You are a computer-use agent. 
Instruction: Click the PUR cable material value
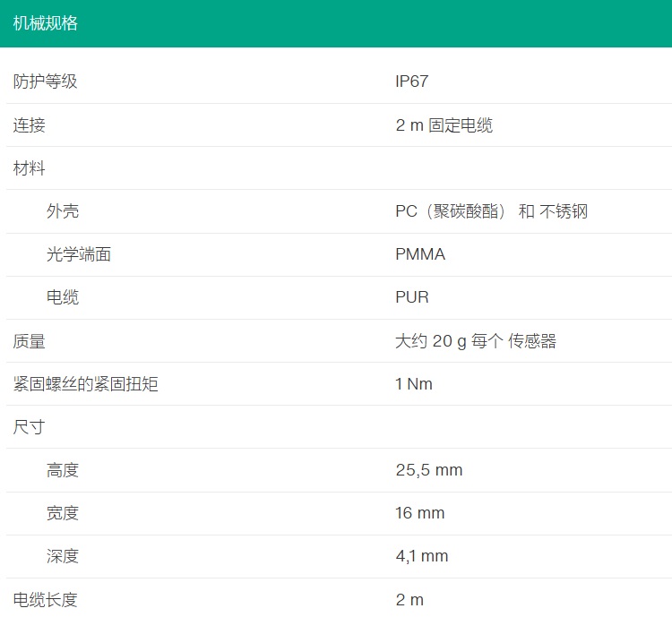coord(412,297)
